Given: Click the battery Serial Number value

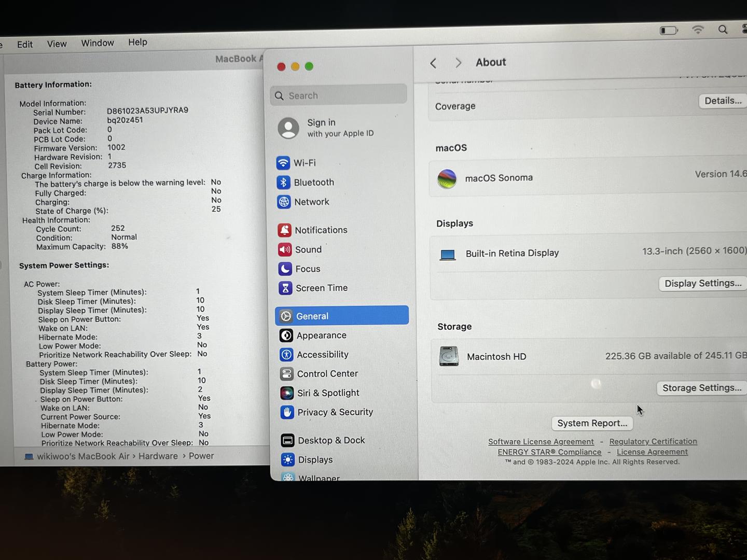Looking at the screenshot, I should (148, 110).
